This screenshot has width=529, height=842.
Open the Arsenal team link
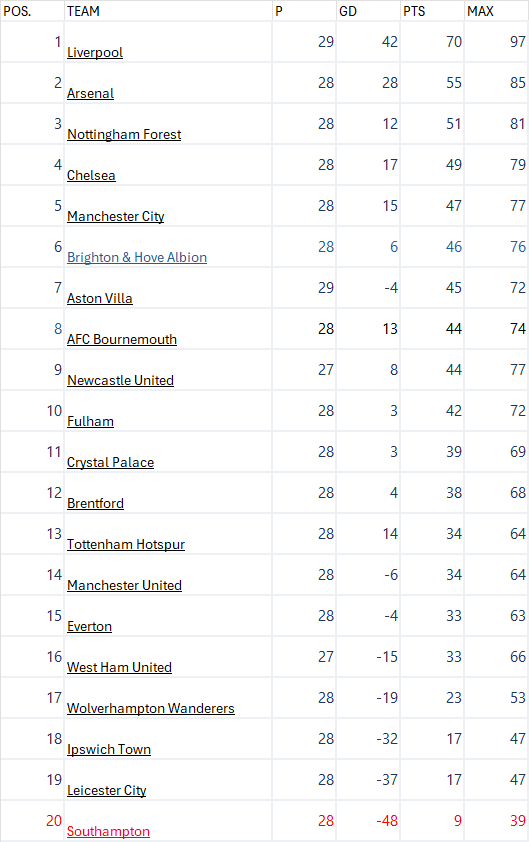(x=90, y=93)
